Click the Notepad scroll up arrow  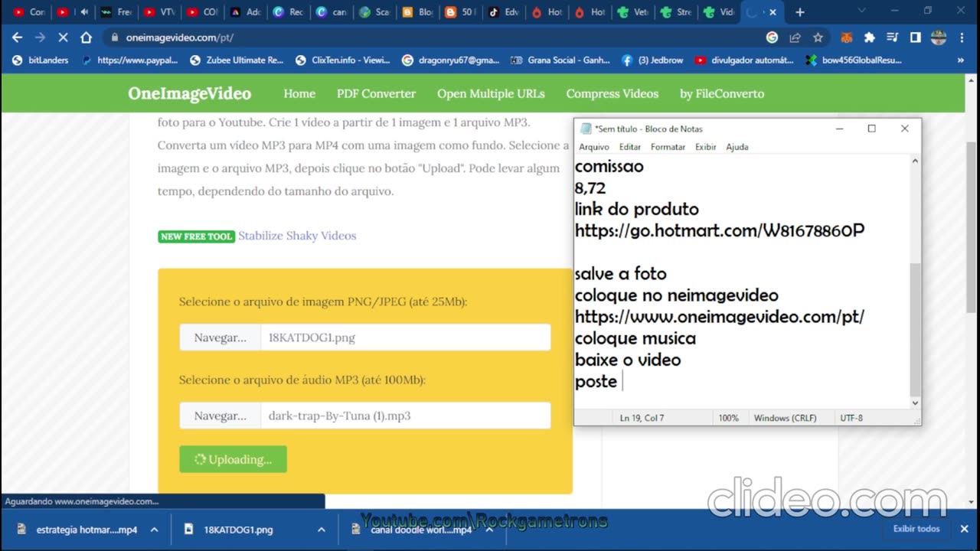click(915, 161)
